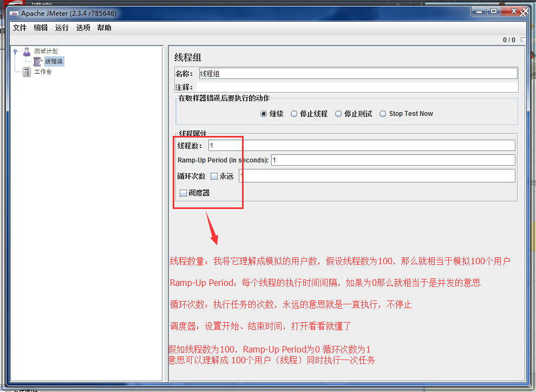Collapse the 测试计划 tree node handle

[15, 51]
